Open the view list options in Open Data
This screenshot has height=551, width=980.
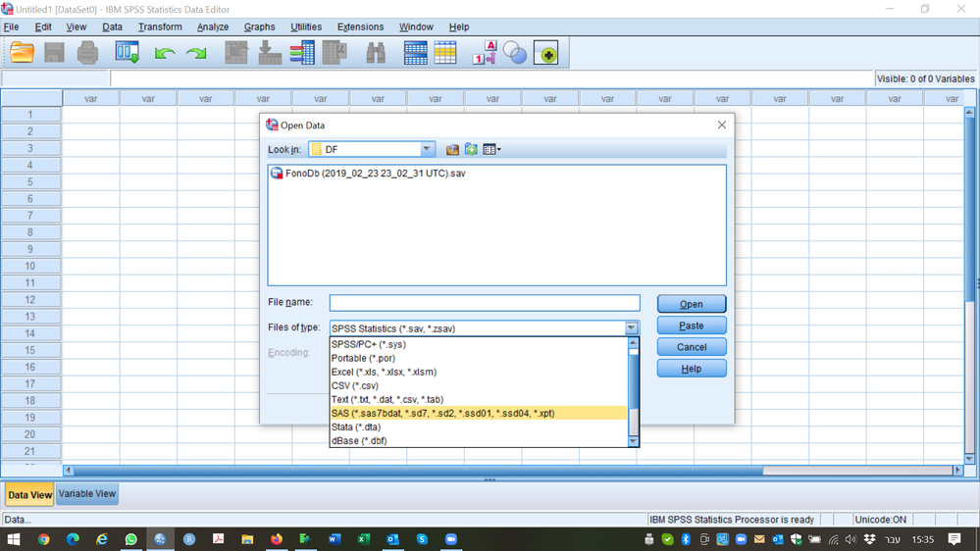[x=491, y=149]
